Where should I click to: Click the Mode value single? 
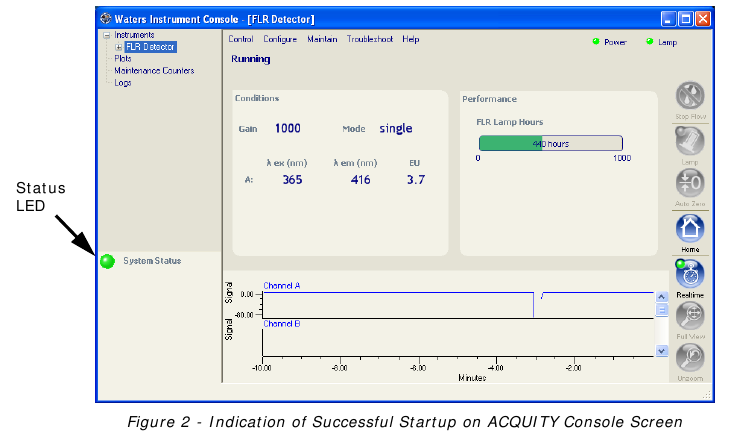pos(395,128)
